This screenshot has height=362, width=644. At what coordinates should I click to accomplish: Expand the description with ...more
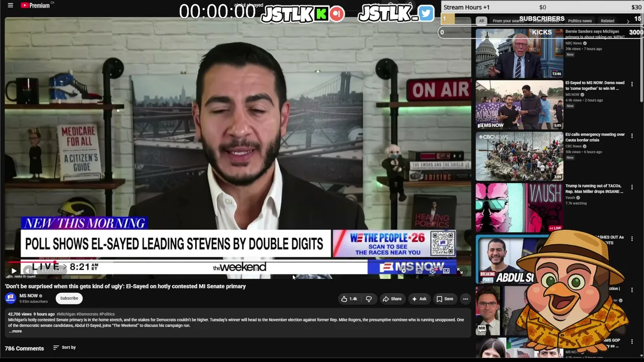coord(16,331)
